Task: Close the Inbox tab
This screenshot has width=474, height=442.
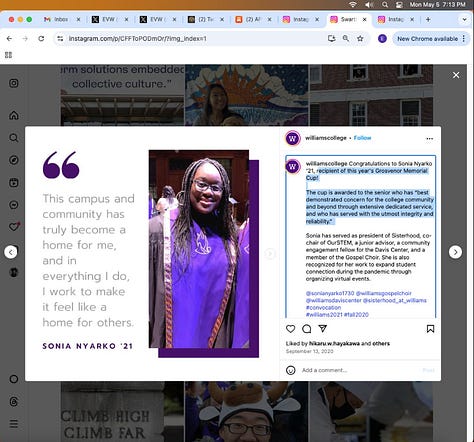Action: click(78, 20)
